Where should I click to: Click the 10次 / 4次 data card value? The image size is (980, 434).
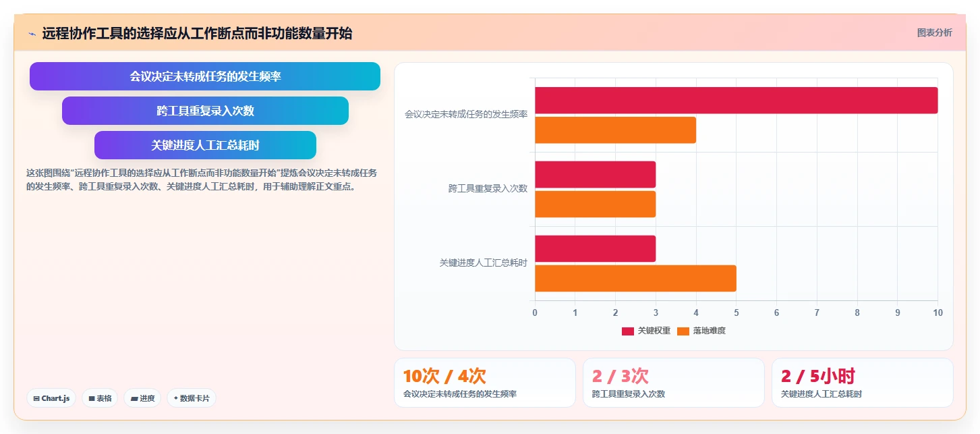(x=444, y=376)
